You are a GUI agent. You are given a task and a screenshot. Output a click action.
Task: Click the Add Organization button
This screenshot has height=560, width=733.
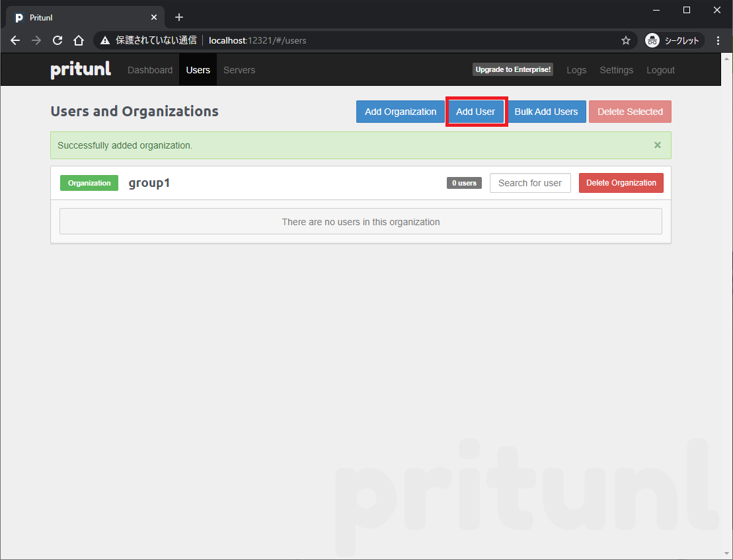click(400, 112)
